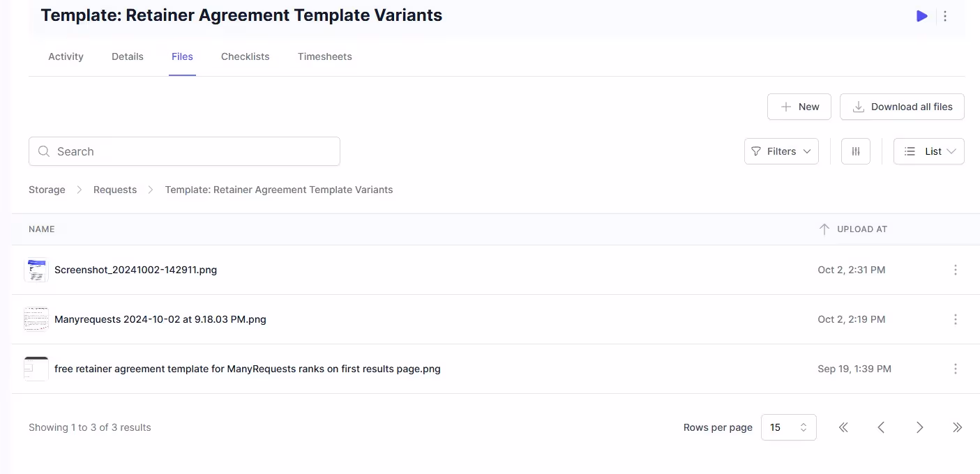The height and width of the screenshot is (474, 980).
Task: Change Rows per page value 15
Action: (x=789, y=427)
